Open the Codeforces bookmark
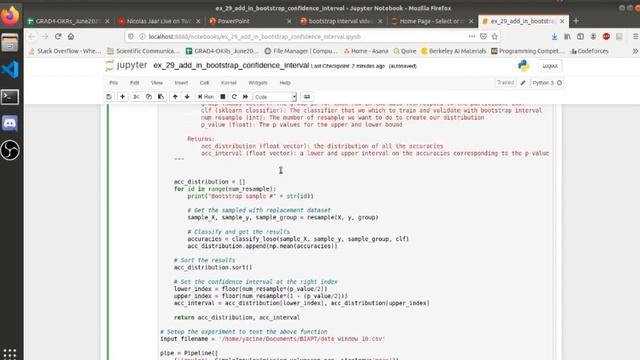The width and height of the screenshot is (640, 360). [589, 51]
